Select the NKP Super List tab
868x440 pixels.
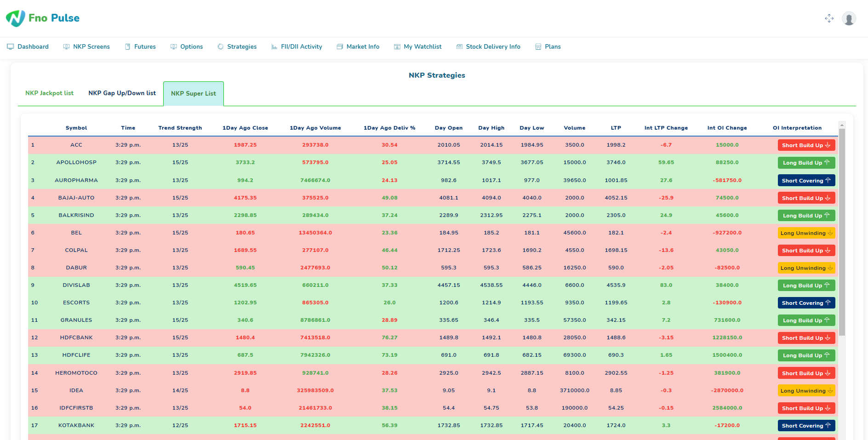[194, 94]
